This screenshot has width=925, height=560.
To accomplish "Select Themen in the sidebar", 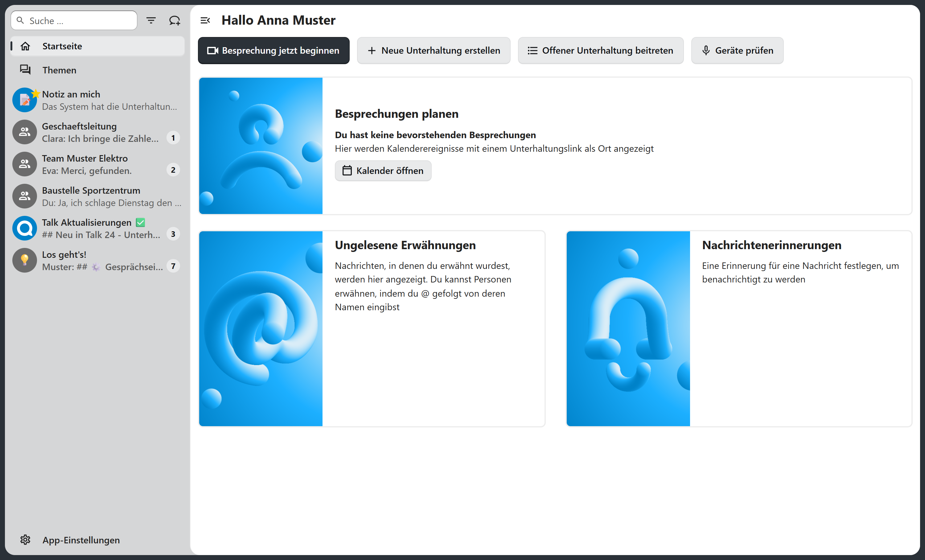I will [x=98, y=70].
